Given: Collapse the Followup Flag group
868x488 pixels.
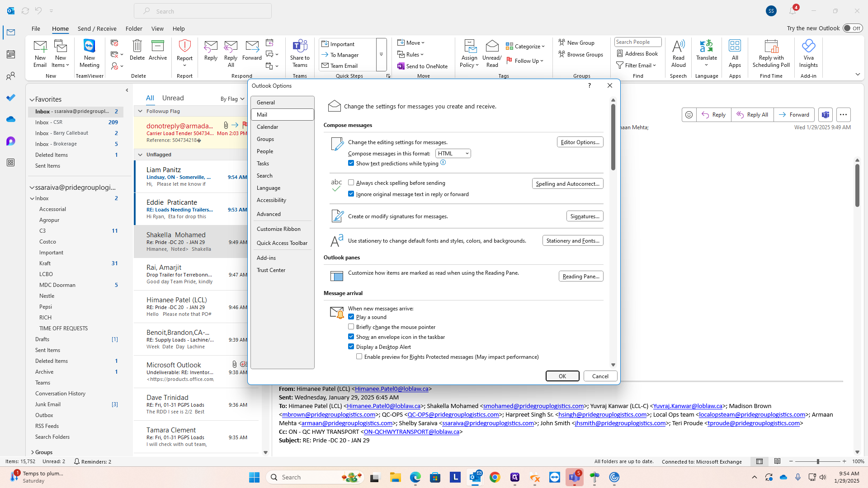Looking at the screenshot, I should coord(140,111).
